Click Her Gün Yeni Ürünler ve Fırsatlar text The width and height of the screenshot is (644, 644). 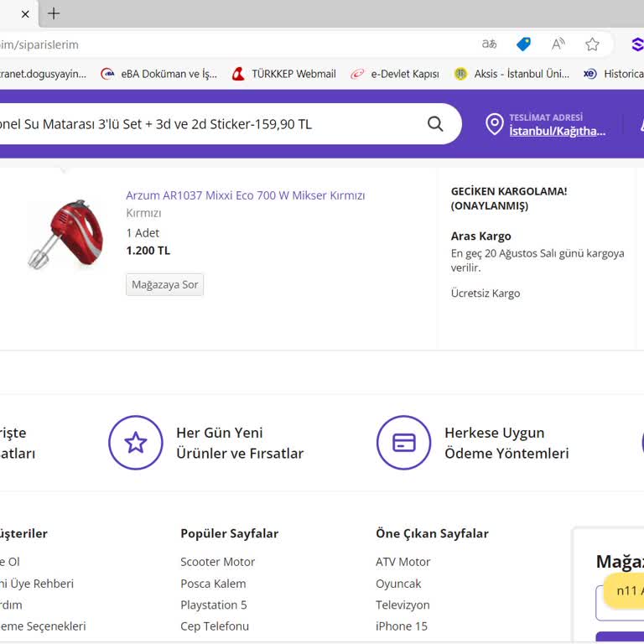tap(240, 443)
